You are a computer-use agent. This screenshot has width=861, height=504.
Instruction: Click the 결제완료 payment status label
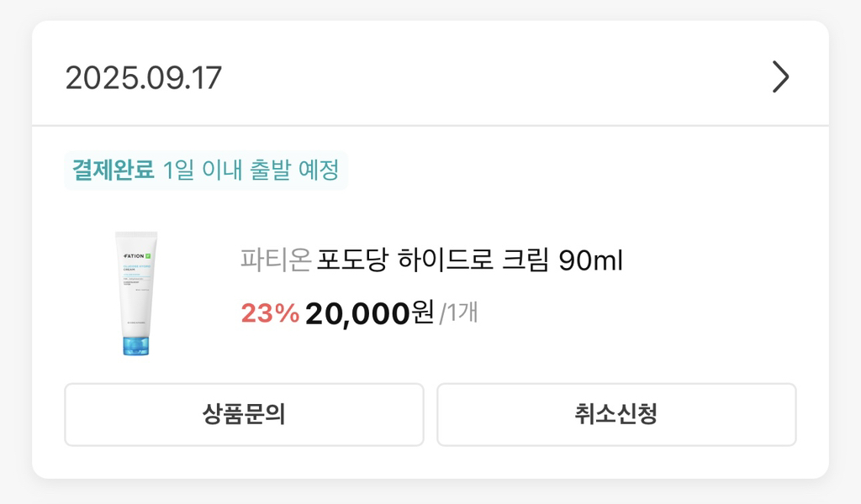pos(114,171)
